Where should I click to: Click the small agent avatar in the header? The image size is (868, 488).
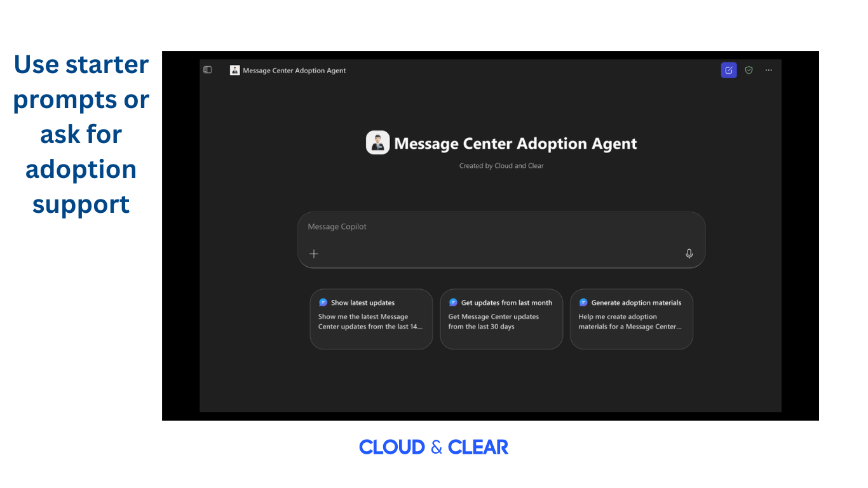point(235,71)
